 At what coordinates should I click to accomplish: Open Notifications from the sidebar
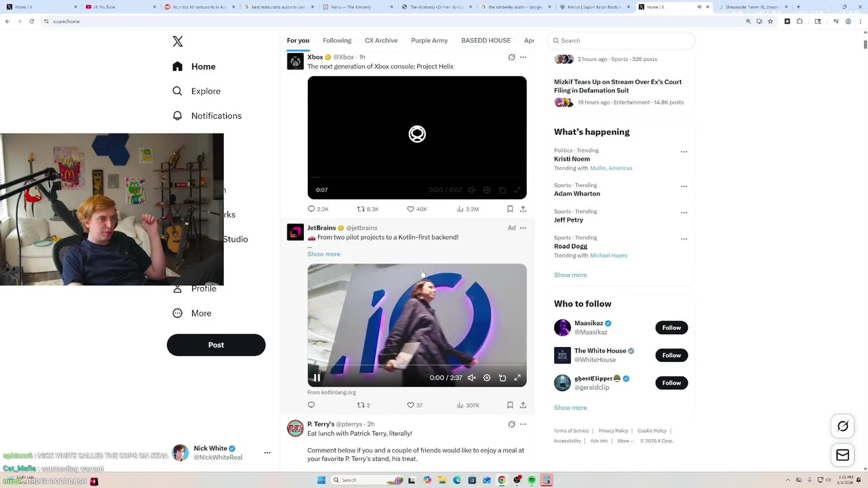coord(207,116)
